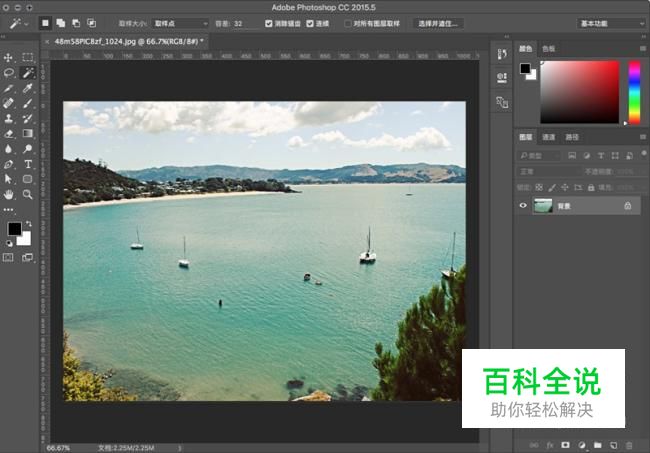This screenshot has height=453, width=650.
Task: Switch to the Swatches tab
Action: click(548, 49)
